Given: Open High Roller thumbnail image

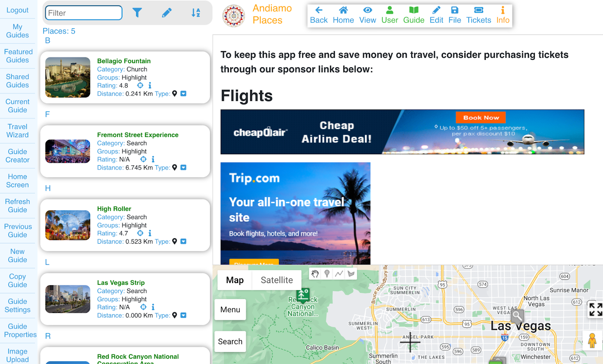Looking at the screenshot, I should pos(68,225).
